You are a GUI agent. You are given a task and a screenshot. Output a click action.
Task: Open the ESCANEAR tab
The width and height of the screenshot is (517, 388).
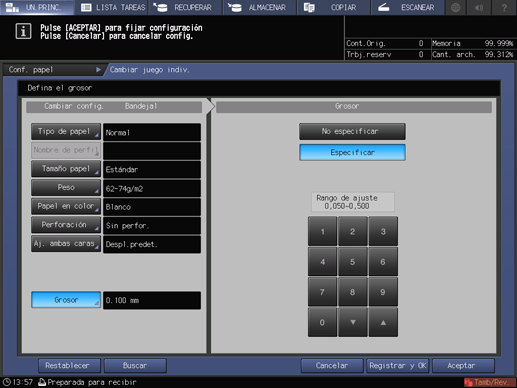[x=408, y=7]
